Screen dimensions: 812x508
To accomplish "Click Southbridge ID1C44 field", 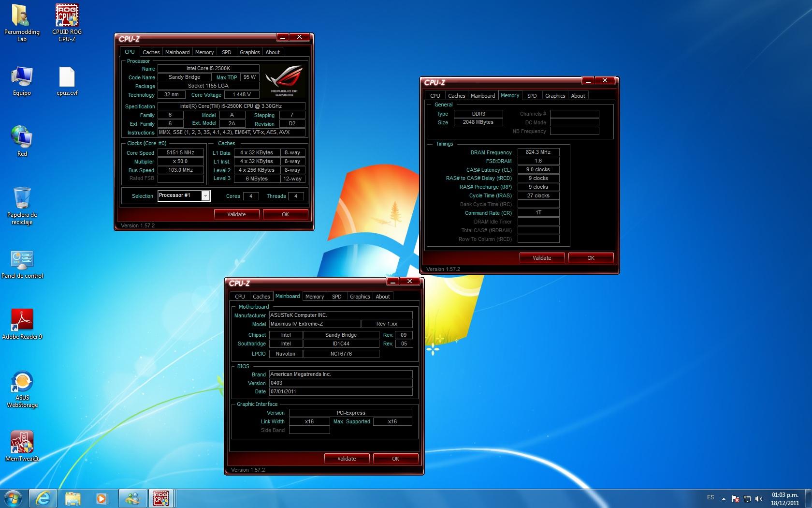I will (341, 344).
